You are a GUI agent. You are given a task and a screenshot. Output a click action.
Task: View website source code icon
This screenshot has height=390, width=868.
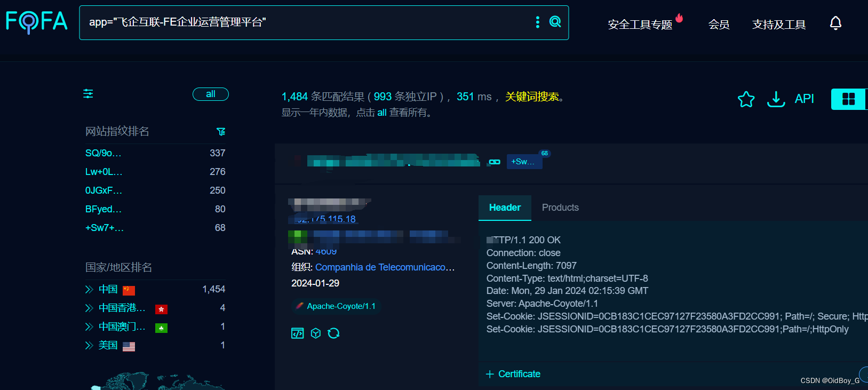(297, 333)
